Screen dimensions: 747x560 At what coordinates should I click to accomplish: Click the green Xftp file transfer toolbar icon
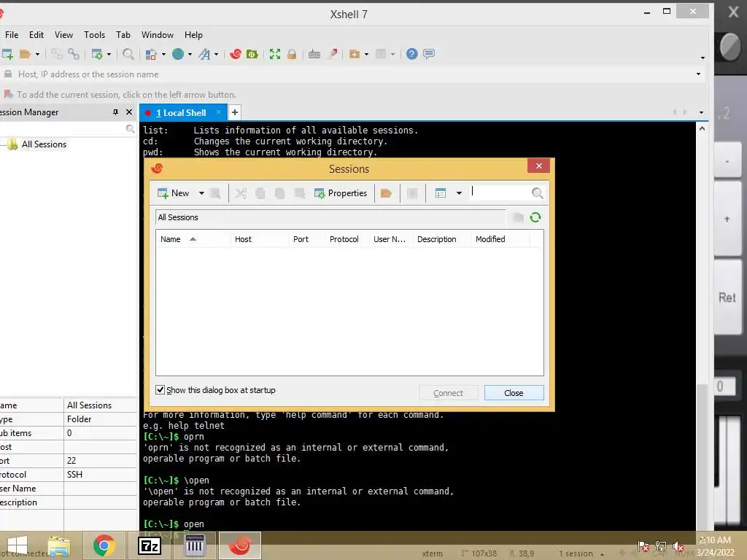252,54
